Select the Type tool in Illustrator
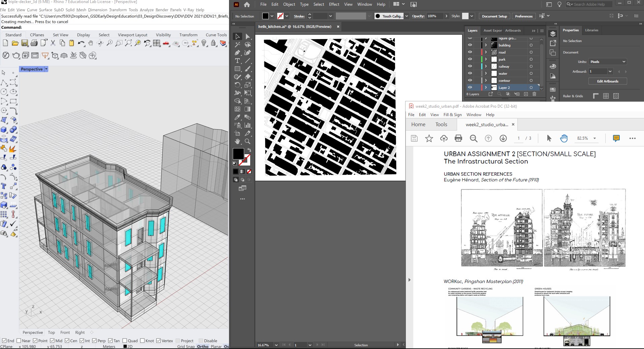 237,61
